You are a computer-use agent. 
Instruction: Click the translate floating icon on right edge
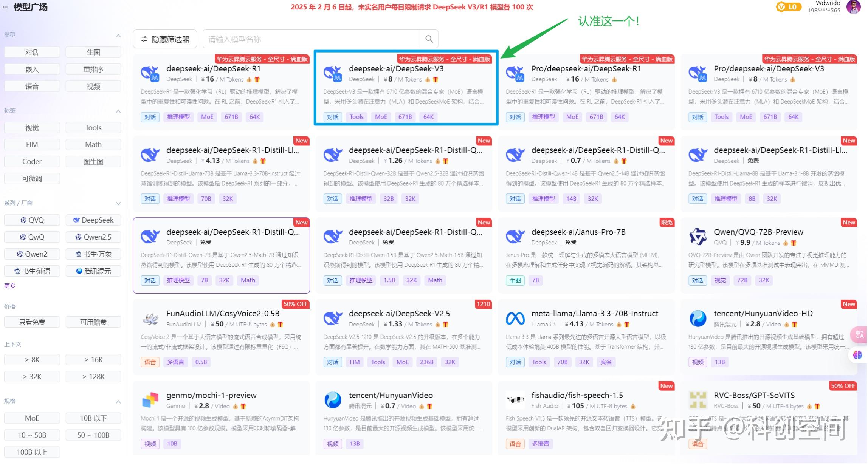coord(859,334)
